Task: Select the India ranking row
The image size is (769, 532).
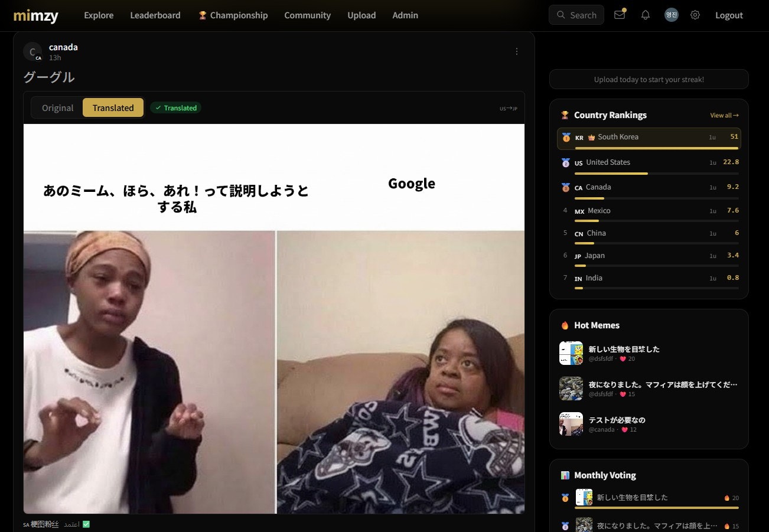Action: [x=649, y=280]
